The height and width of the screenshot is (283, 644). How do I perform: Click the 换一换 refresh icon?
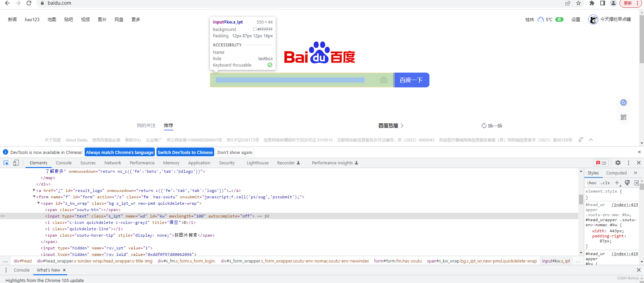pyautogui.click(x=484, y=126)
